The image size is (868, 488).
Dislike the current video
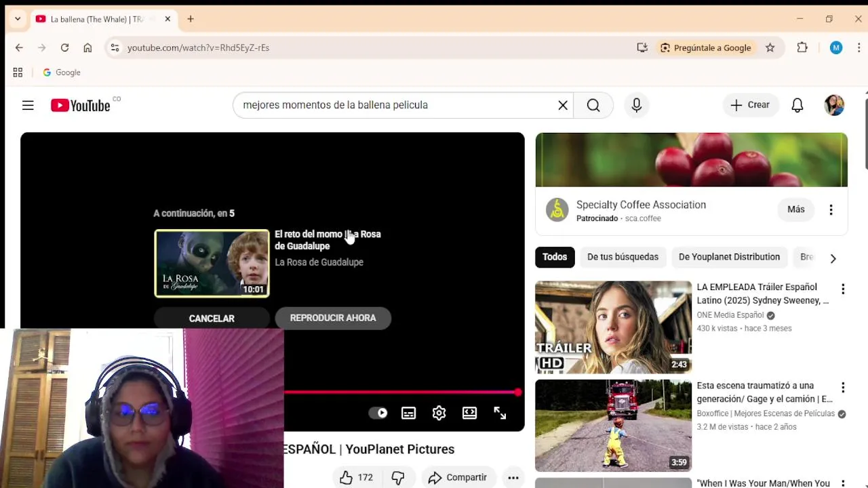coord(398,477)
